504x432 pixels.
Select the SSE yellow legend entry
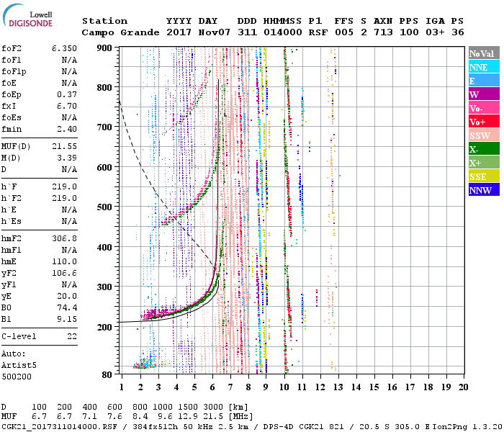click(x=483, y=176)
